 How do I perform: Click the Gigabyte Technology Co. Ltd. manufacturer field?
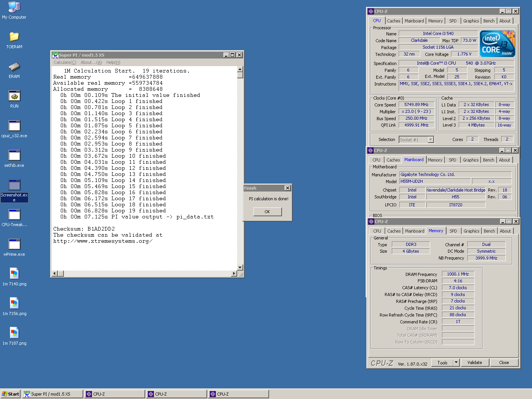455,174
